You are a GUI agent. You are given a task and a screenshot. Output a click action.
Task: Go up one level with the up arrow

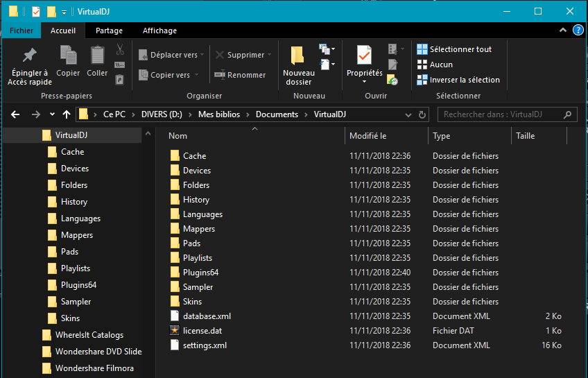(67, 114)
